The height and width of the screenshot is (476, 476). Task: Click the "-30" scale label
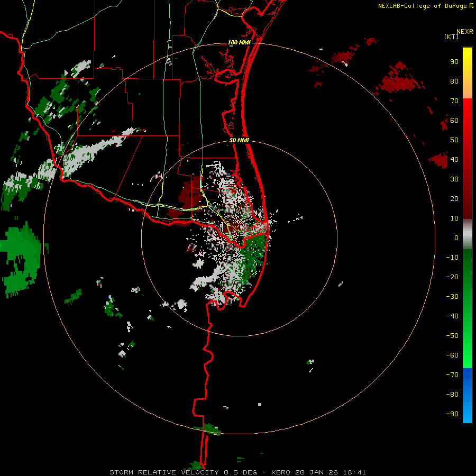(x=452, y=297)
